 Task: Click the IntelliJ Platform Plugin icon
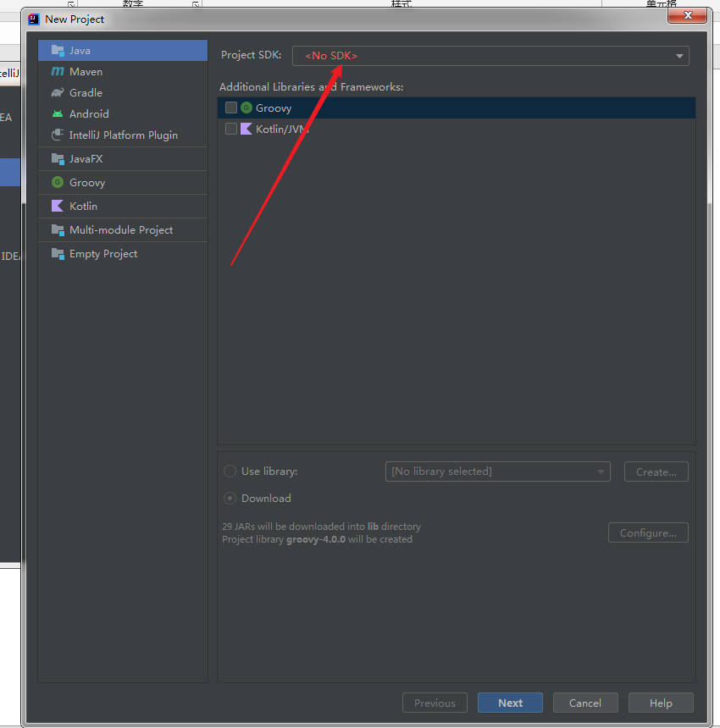click(x=58, y=135)
